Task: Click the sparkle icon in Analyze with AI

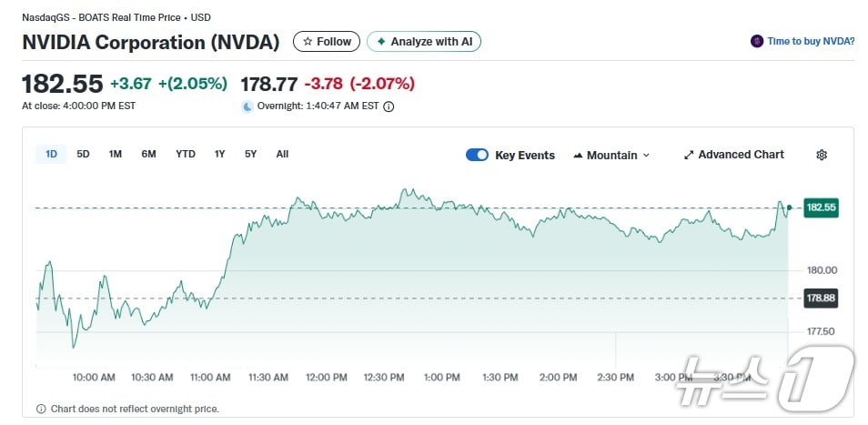Action: point(381,42)
